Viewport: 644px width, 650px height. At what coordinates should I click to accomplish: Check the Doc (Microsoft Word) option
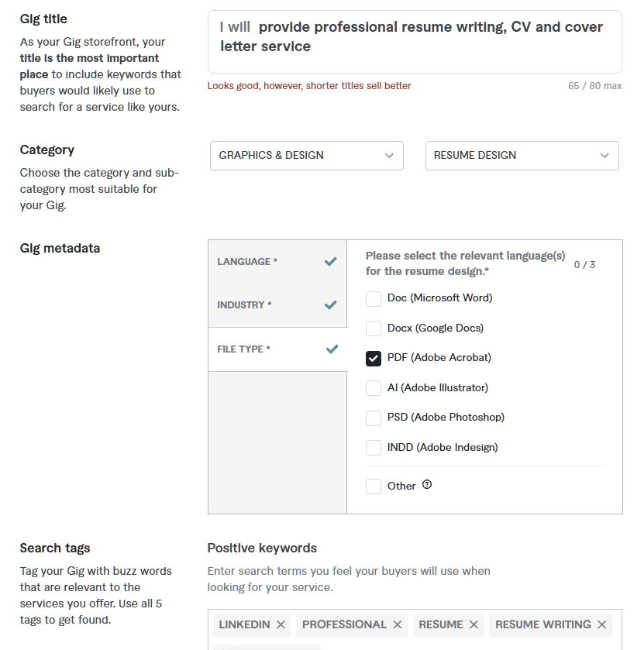[374, 298]
